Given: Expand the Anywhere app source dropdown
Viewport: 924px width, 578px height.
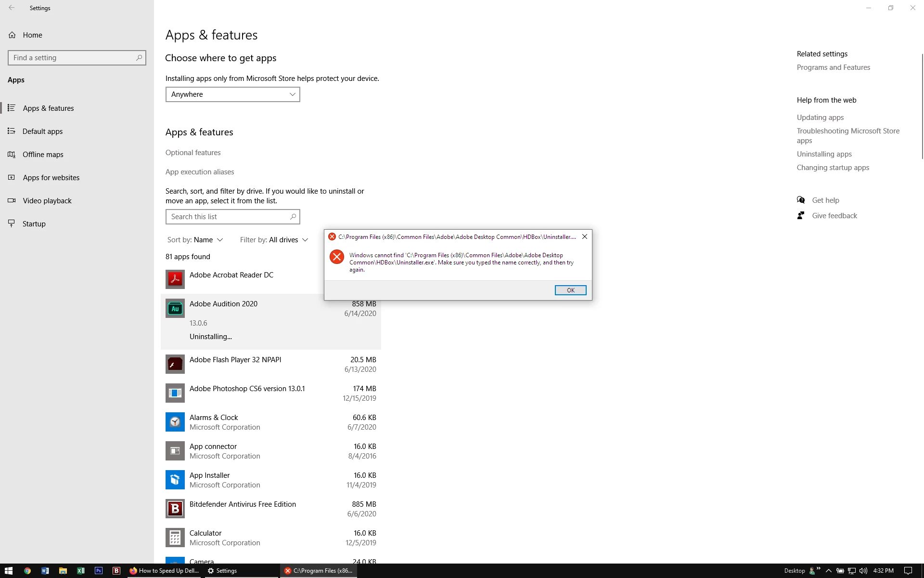Looking at the screenshot, I should [232, 94].
